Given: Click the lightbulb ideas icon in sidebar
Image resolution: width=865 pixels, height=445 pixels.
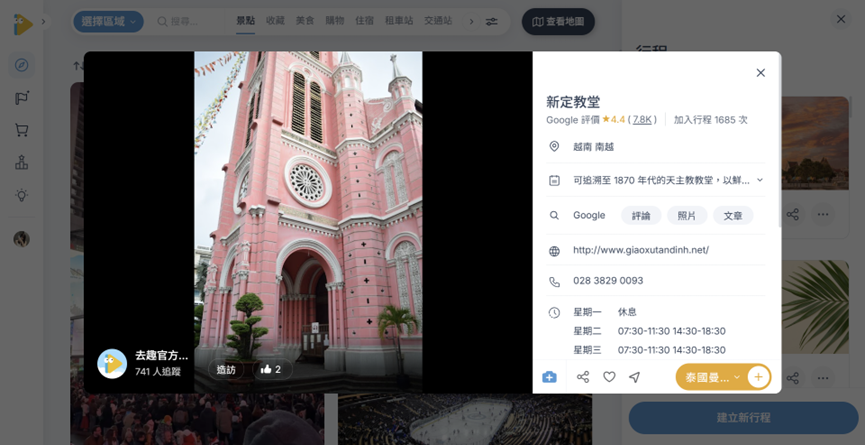Looking at the screenshot, I should pyautogui.click(x=22, y=195).
